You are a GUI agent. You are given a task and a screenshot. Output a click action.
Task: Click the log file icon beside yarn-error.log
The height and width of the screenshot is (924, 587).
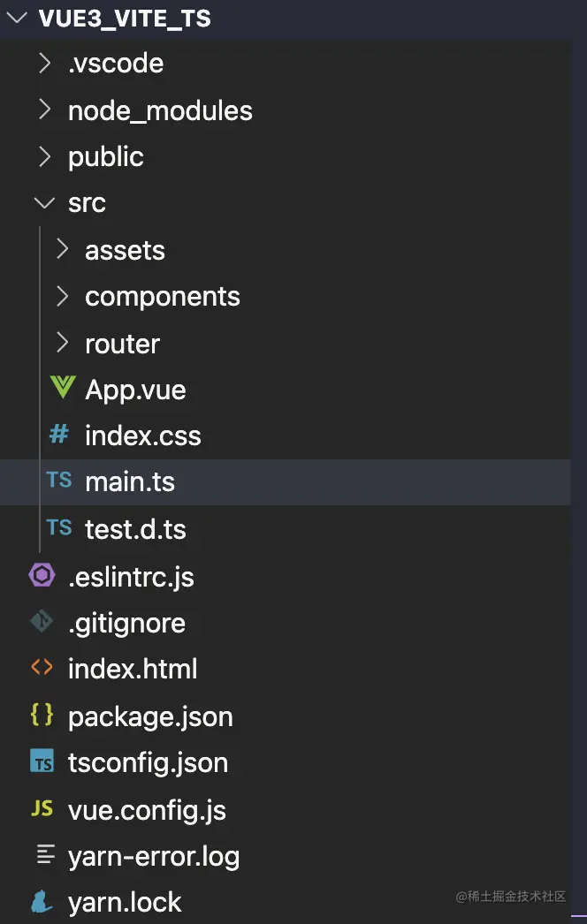45,854
